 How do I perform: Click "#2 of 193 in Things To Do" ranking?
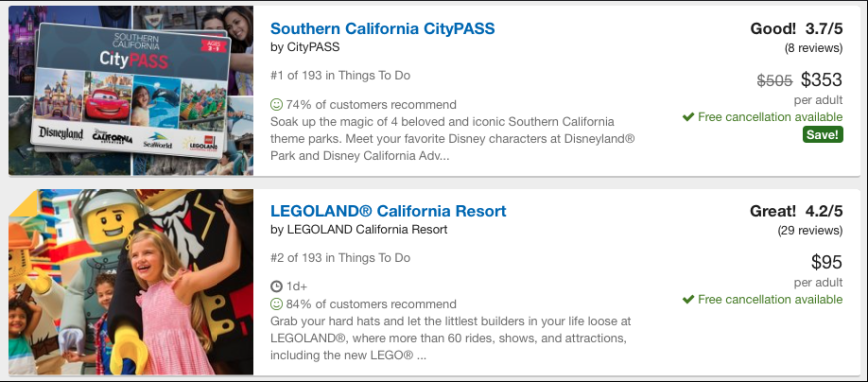coord(340,258)
